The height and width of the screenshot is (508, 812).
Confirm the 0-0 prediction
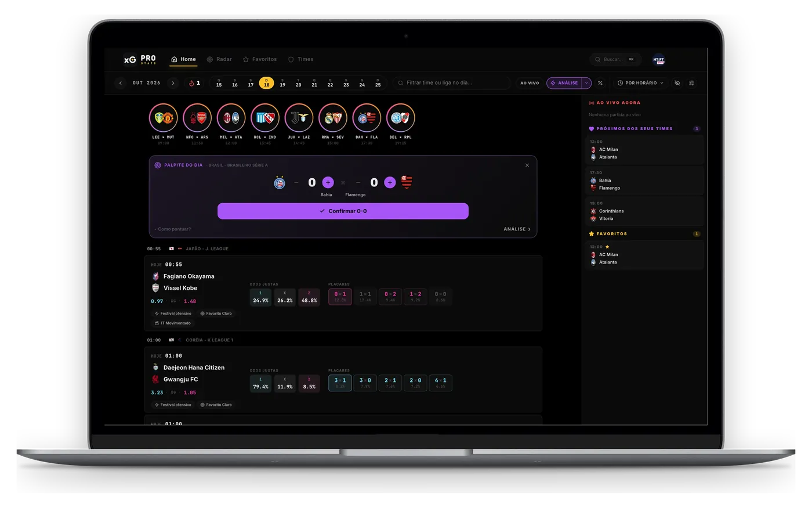343,211
